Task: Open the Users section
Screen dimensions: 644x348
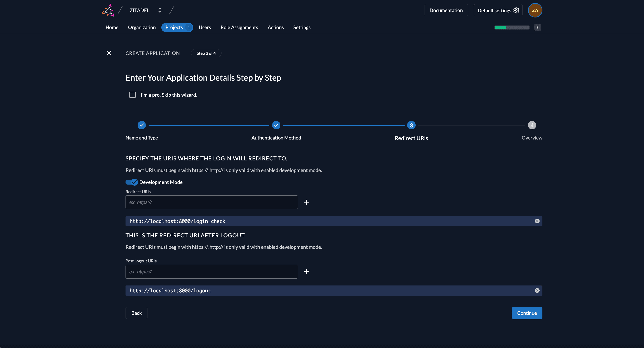Action: tap(205, 27)
